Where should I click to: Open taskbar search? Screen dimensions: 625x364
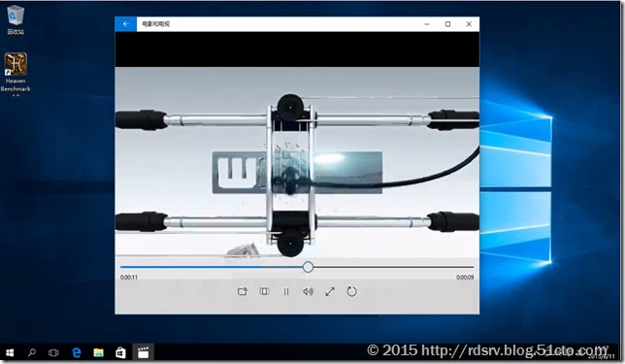[31, 352]
